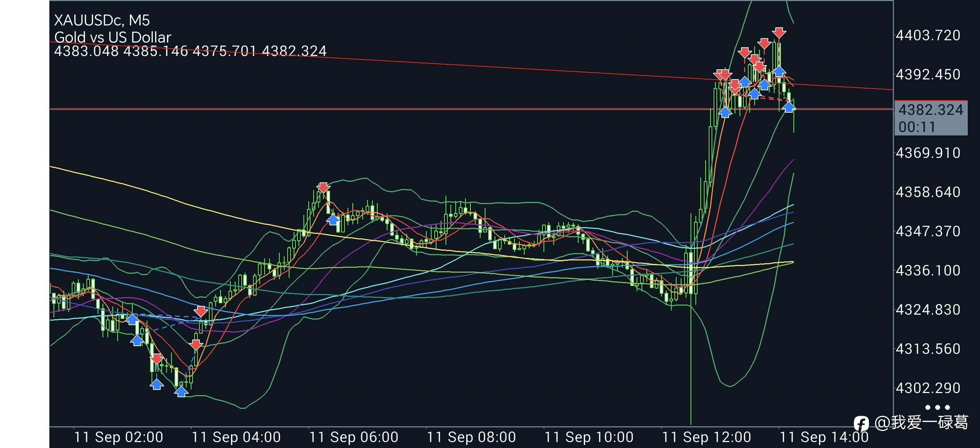Select the 11 Sep 12:00 time label
Screen dimensions: 980x448
(x=706, y=437)
